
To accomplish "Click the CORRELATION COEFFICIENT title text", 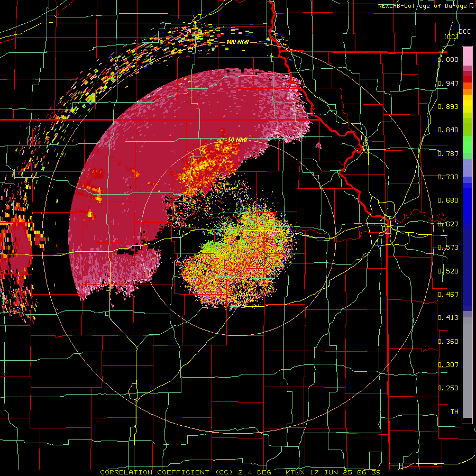I will (154, 472).
